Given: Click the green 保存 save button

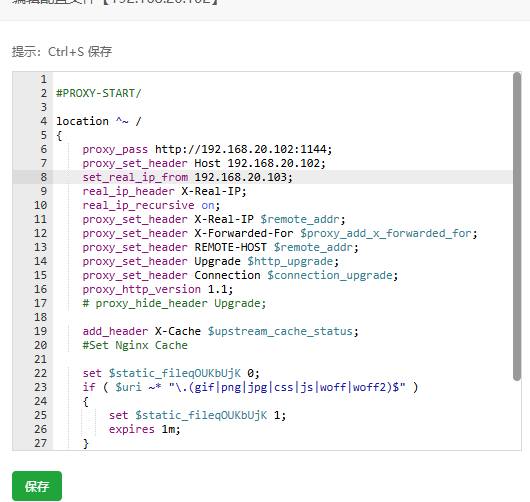Looking at the screenshot, I should click(x=37, y=486).
